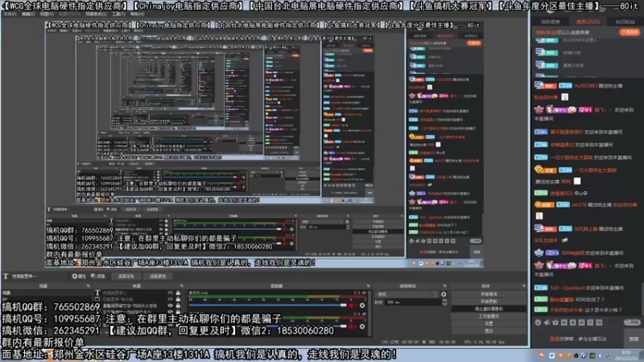Viewport: 644px width, 362px height.
Task: Toggle lock of top source row
Action: pos(178,293)
